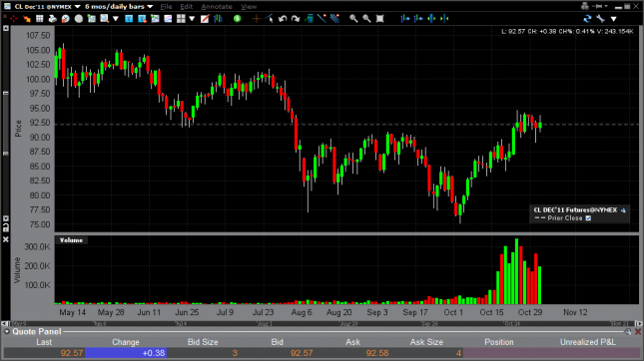Open the CL Dec'11 @NYMEX symbol dropdown
The height and width of the screenshot is (361, 644).
[77, 7]
